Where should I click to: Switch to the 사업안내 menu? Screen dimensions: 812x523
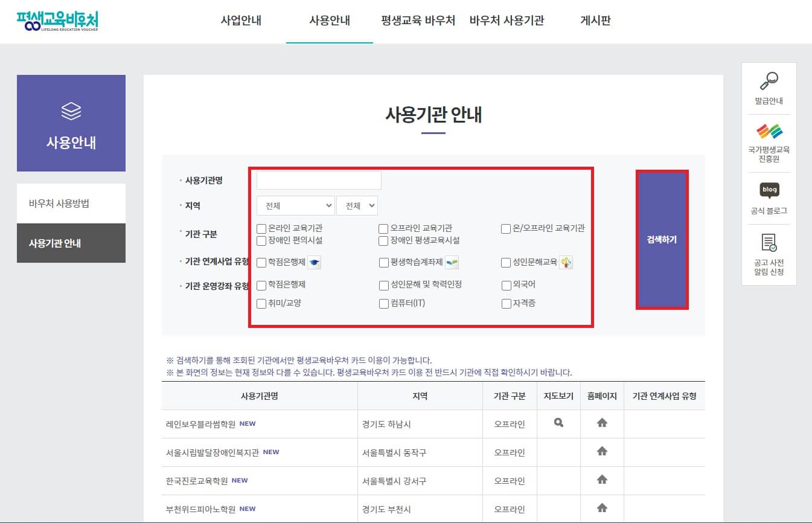click(x=241, y=20)
